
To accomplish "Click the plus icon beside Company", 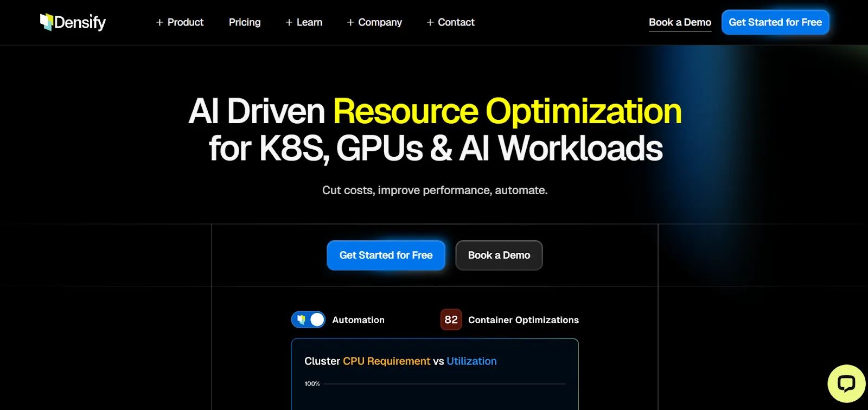I will pyautogui.click(x=350, y=22).
